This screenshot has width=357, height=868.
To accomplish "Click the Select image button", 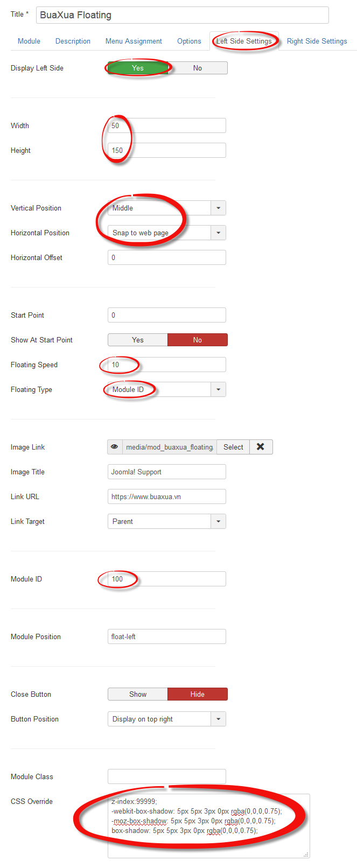I will (x=233, y=447).
